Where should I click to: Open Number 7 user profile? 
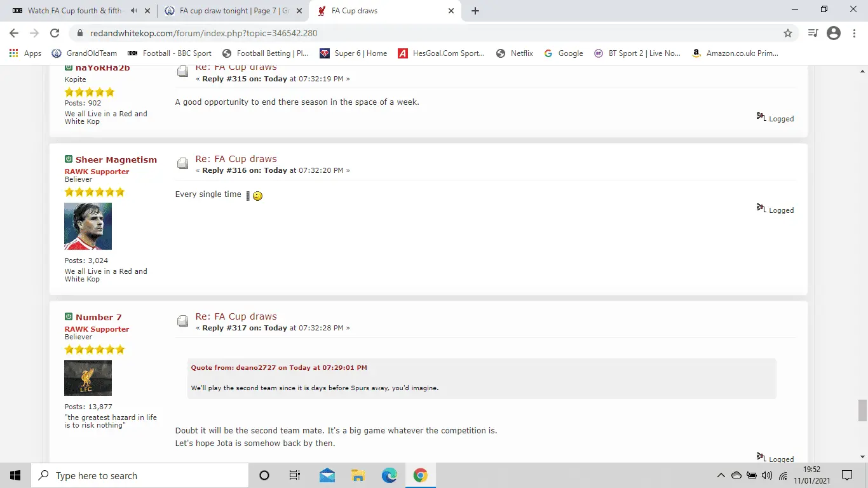pos(98,317)
